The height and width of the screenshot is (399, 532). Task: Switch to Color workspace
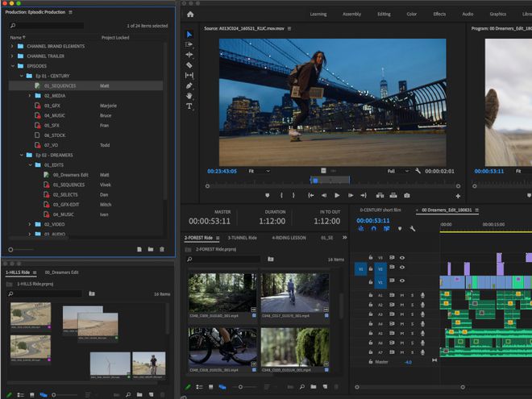pos(412,15)
